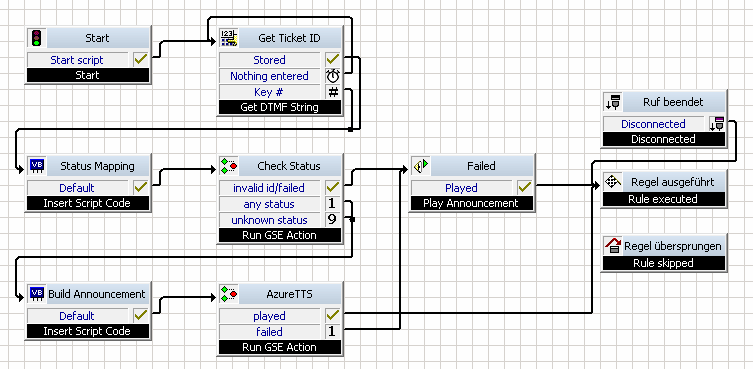
Task: Click the AzureTTS block diamond icon
Action: tap(229, 293)
